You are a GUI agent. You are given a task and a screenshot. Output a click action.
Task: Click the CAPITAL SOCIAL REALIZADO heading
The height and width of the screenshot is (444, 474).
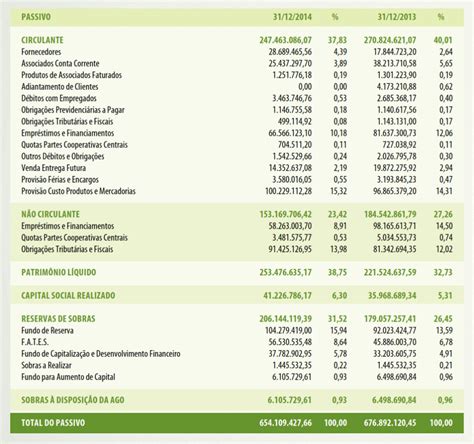[68, 296]
